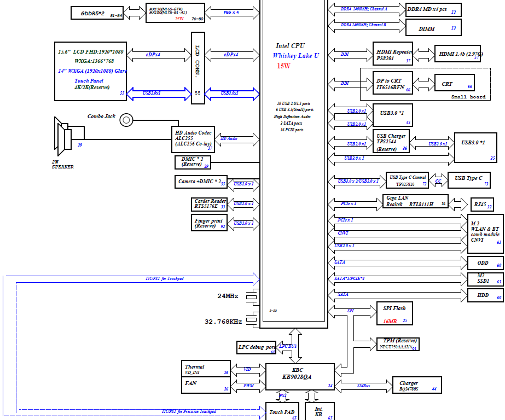Select the RJ45 block
505x420 pixels.
coord(482,205)
